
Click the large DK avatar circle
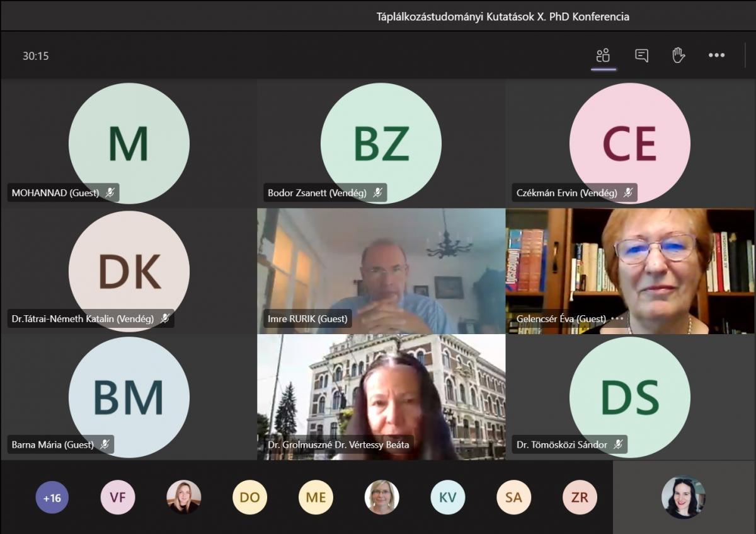point(129,271)
